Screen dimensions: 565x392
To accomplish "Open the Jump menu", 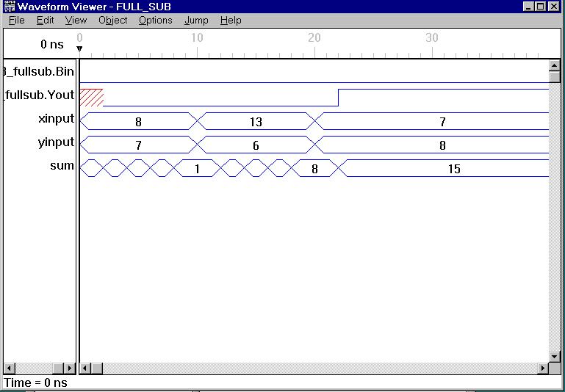I will (x=196, y=20).
